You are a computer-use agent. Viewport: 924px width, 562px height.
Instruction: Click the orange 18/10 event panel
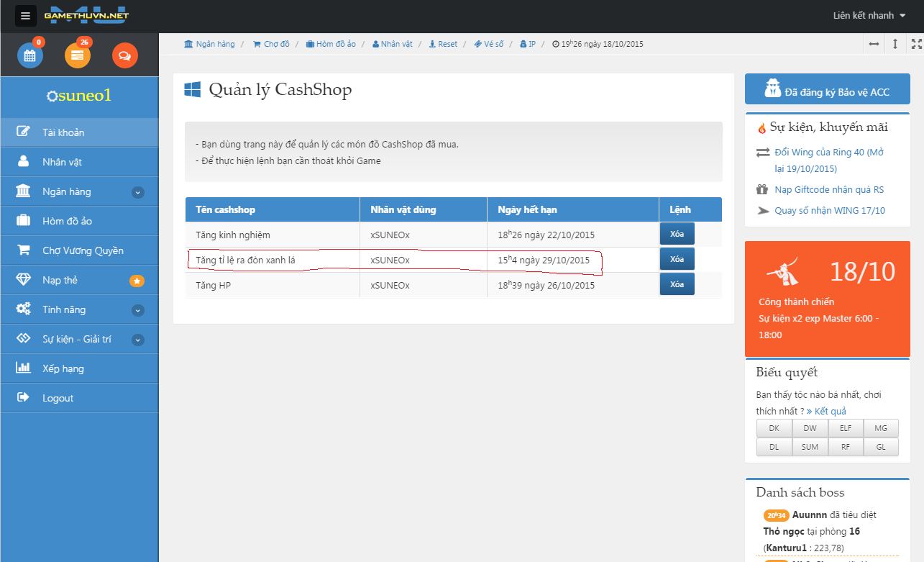coord(827,299)
